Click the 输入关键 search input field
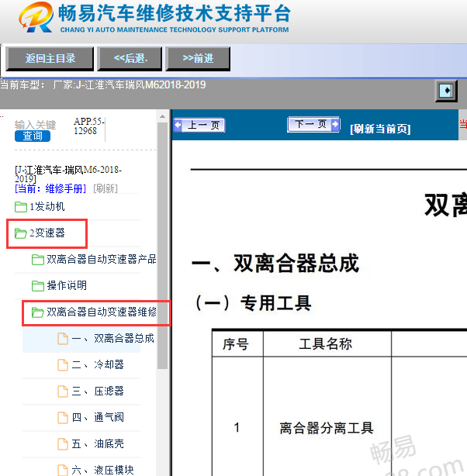 [x=35, y=125]
